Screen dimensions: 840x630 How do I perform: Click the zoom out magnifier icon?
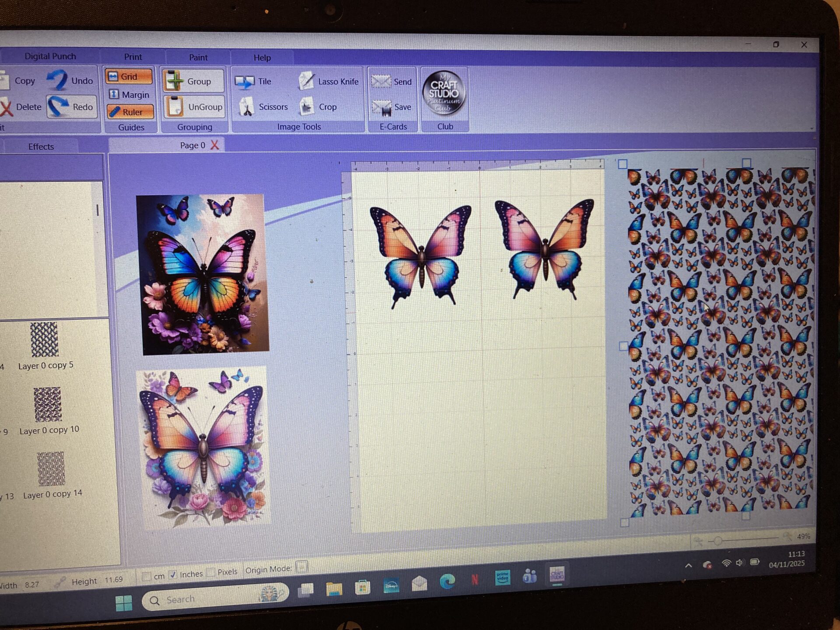(x=699, y=542)
